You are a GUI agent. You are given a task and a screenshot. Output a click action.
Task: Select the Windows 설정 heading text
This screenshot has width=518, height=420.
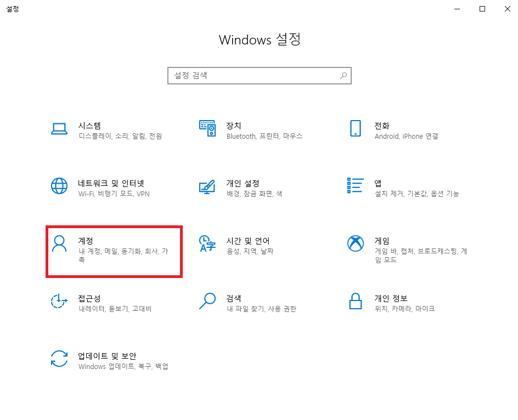(x=259, y=40)
